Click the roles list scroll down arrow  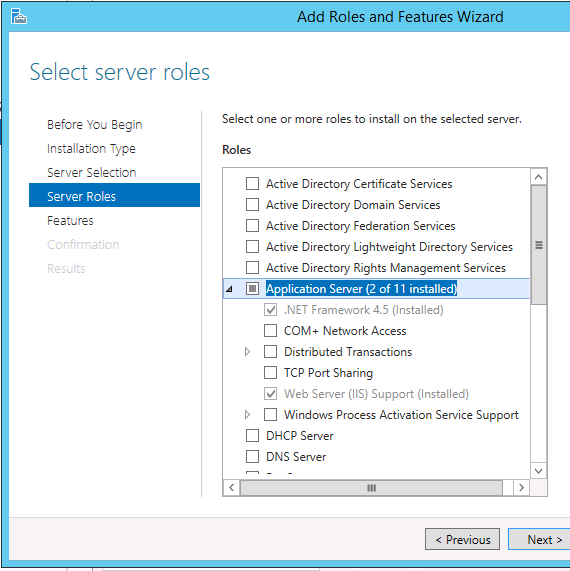coord(539,471)
